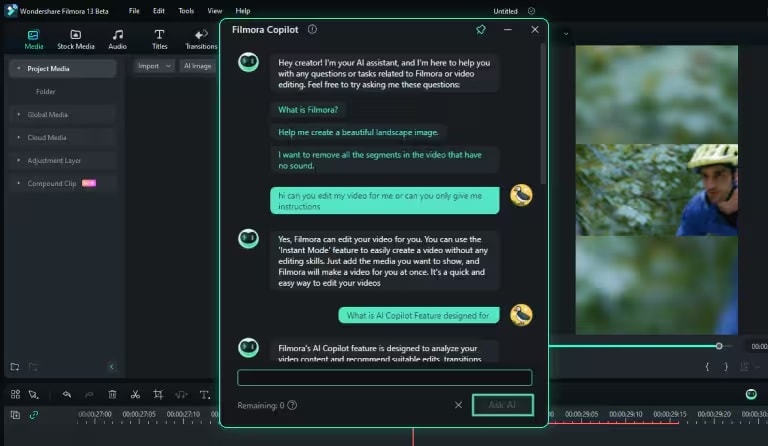Choose the 'beautiful landscape image' suggestion

pyautogui.click(x=359, y=132)
